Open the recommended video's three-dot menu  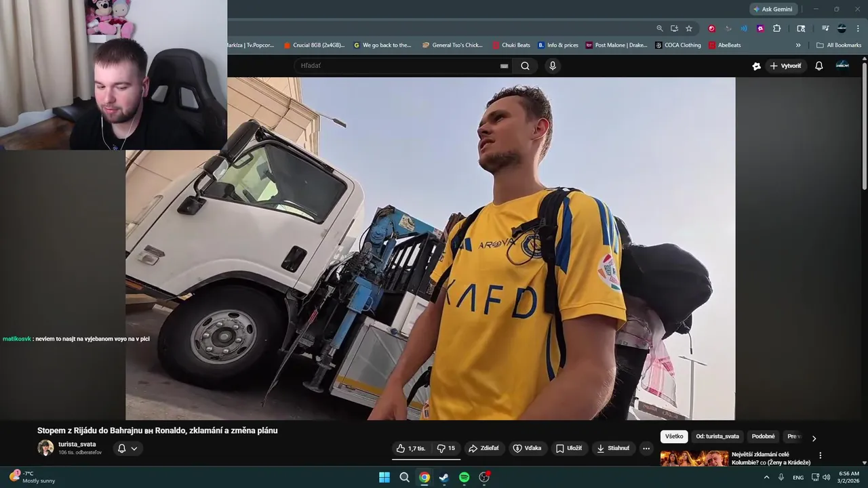(x=820, y=455)
